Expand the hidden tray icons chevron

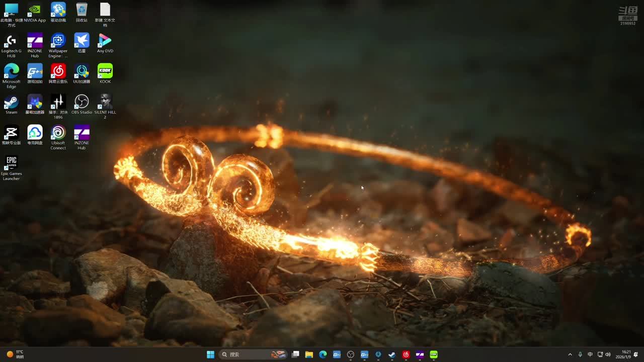(570, 354)
